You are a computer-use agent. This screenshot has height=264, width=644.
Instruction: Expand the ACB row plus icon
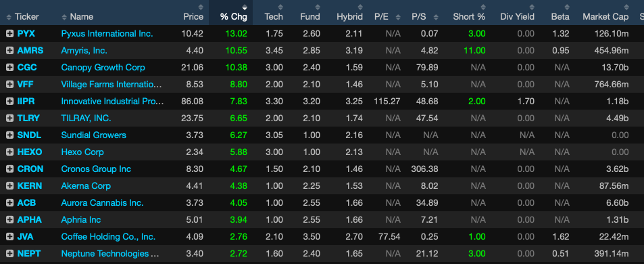pos(9,202)
